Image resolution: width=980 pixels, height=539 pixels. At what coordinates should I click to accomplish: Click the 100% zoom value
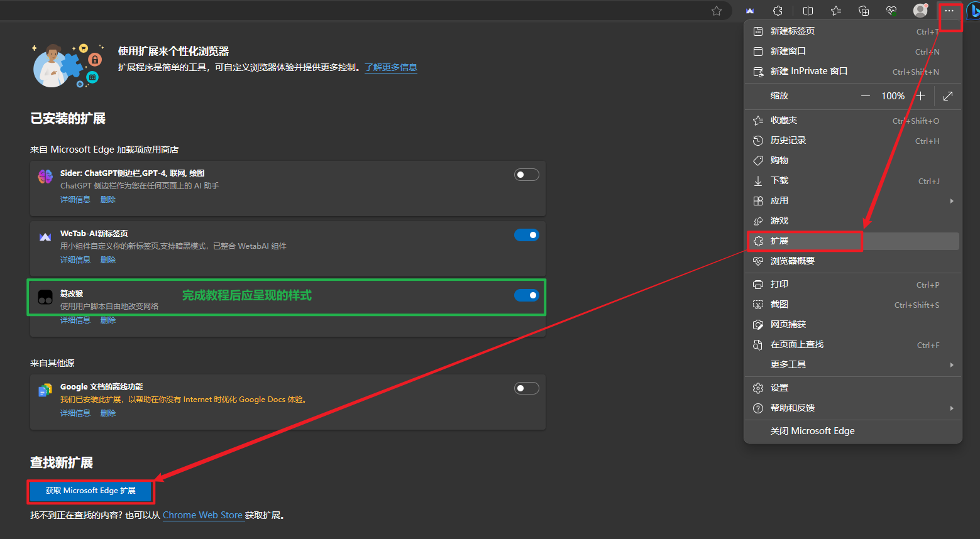[x=893, y=96]
